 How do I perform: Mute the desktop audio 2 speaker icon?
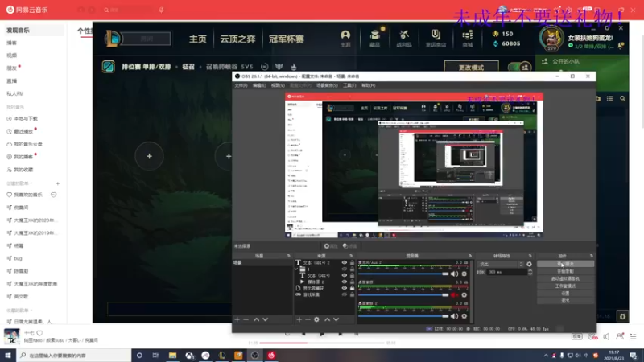(454, 316)
